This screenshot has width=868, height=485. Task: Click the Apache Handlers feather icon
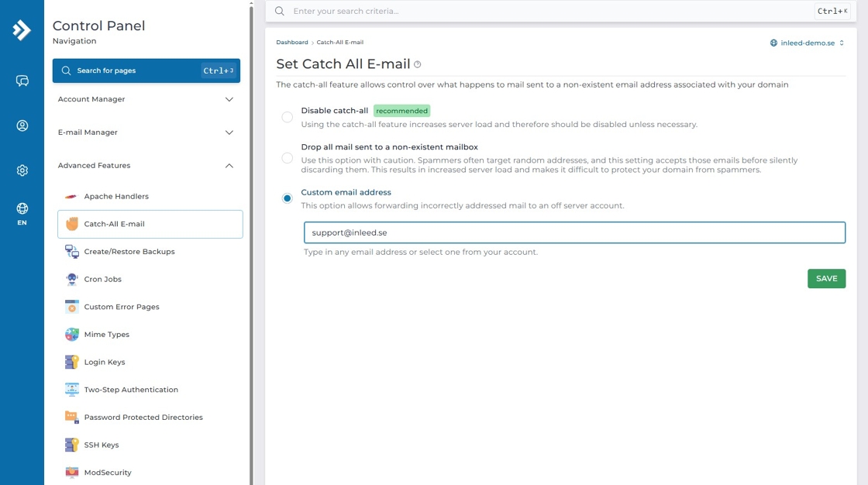71,197
